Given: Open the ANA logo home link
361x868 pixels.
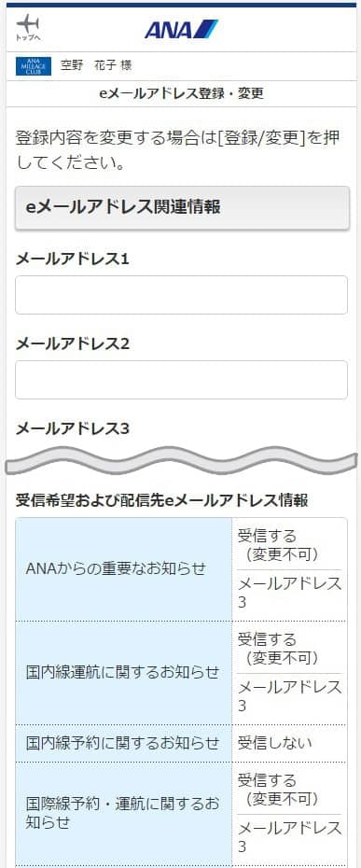Looking at the screenshot, I should click(181, 29).
